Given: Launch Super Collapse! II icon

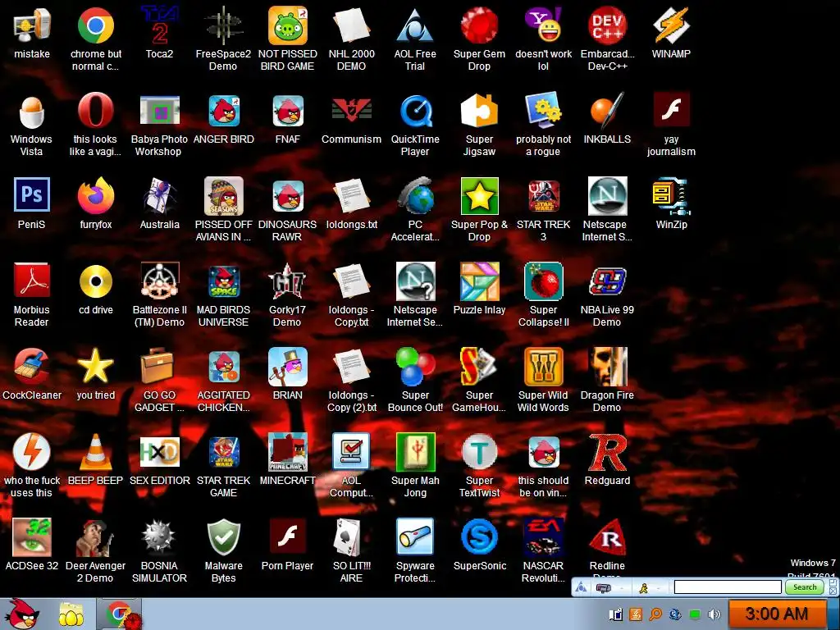Looking at the screenshot, I should pyautogui.click(x=543, y=281).
